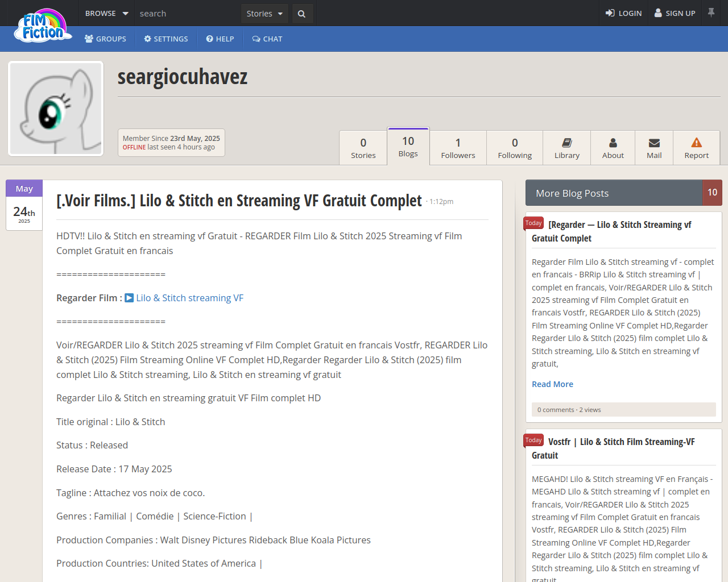Click the magnifier search button
The height and width of the screenshot is (582, 728).
click(x=302, y=14)
